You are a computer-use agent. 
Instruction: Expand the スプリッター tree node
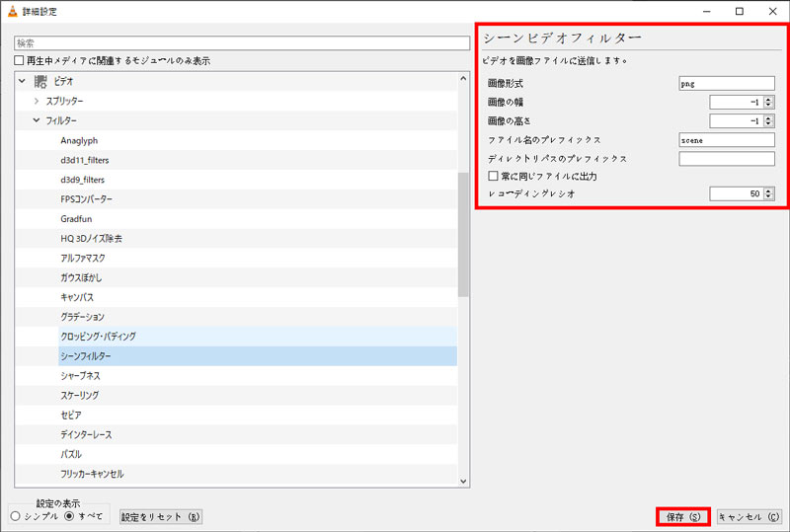(37, 101)
